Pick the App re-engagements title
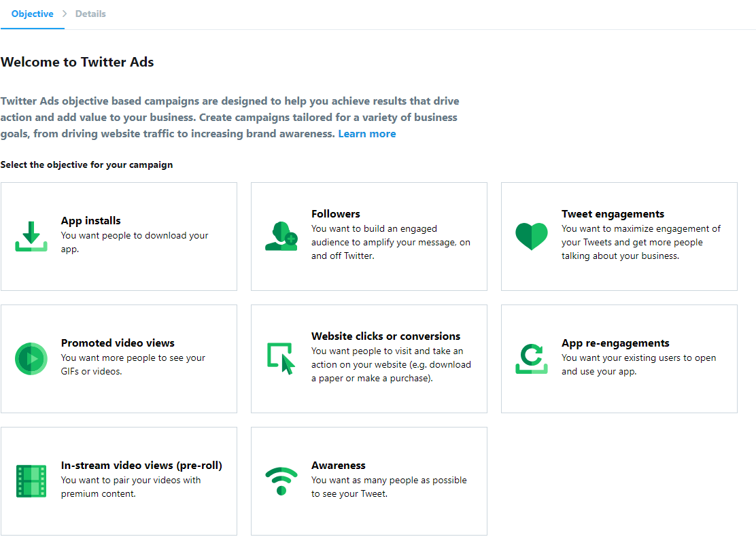The image size is (756, 558). [615, 343]
